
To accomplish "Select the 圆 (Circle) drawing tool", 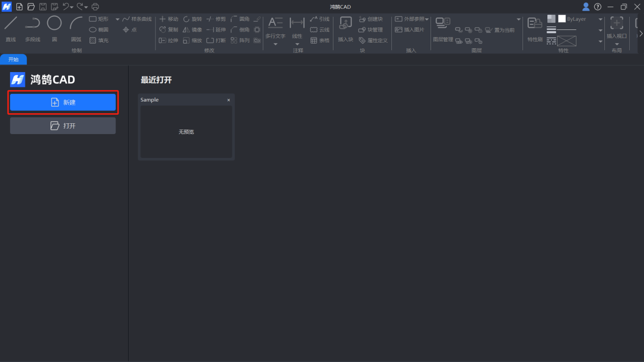I will tap(54, 28).
